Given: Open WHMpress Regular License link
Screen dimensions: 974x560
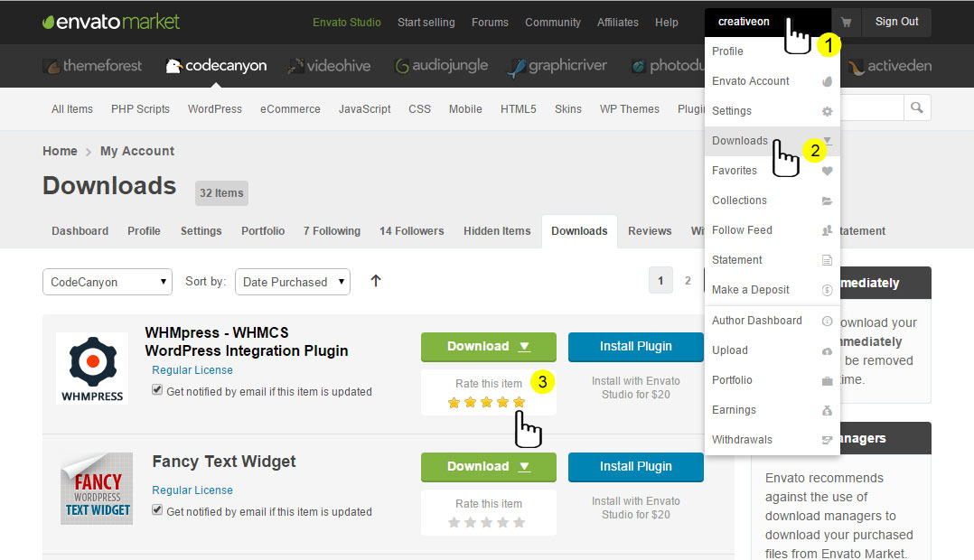Looking at the screenshot, I should tap(192, 370).
